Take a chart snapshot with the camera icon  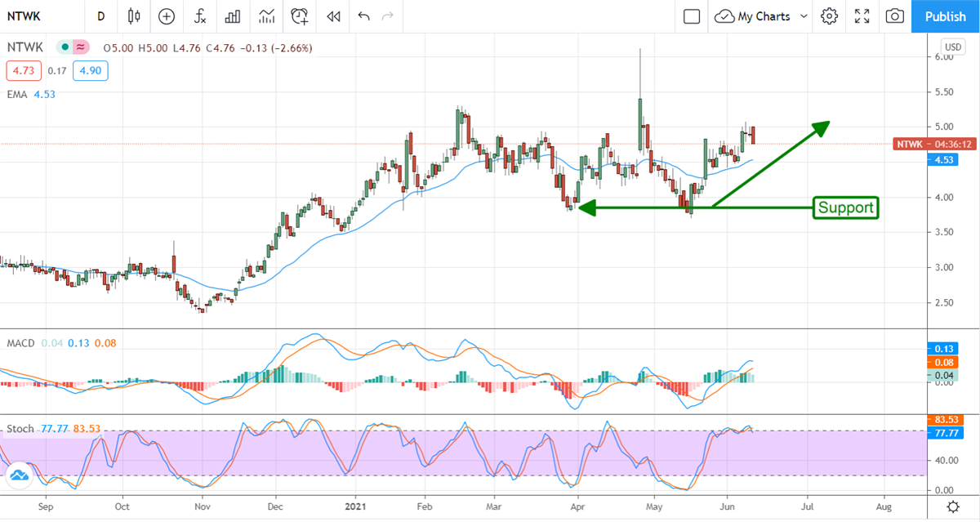895,16
